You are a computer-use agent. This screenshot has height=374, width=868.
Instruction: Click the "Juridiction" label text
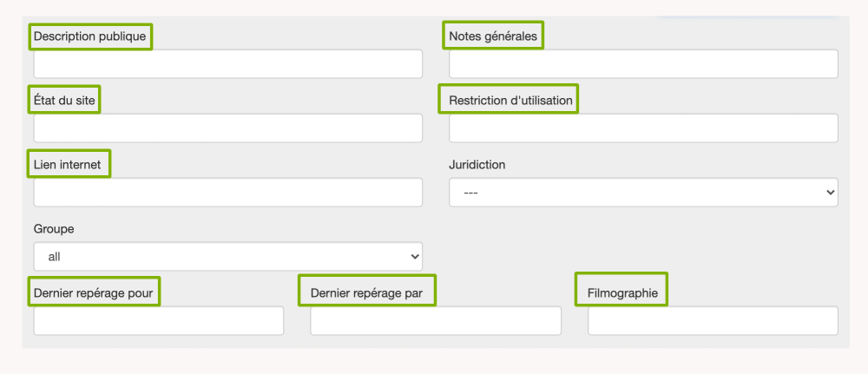477,164
